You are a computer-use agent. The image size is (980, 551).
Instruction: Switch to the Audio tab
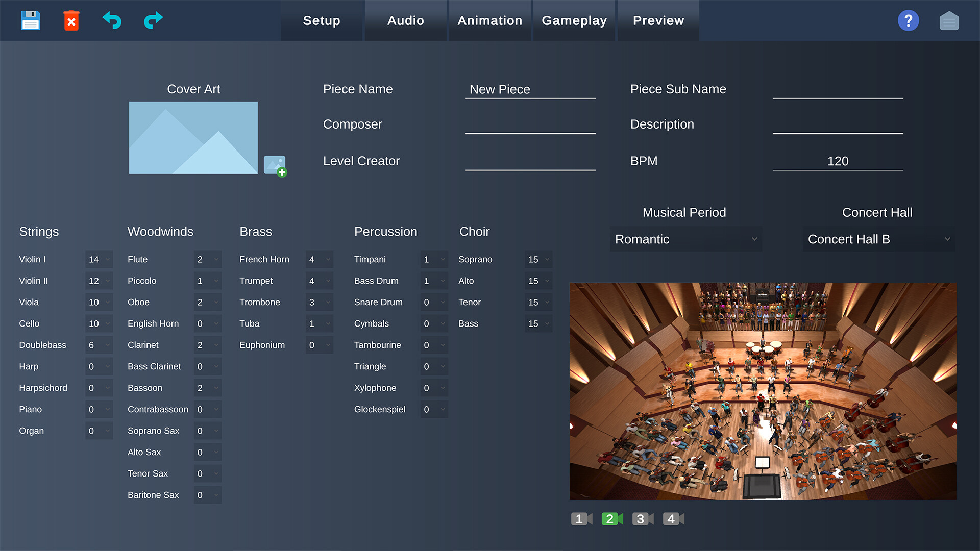click(x=405, y=20)
